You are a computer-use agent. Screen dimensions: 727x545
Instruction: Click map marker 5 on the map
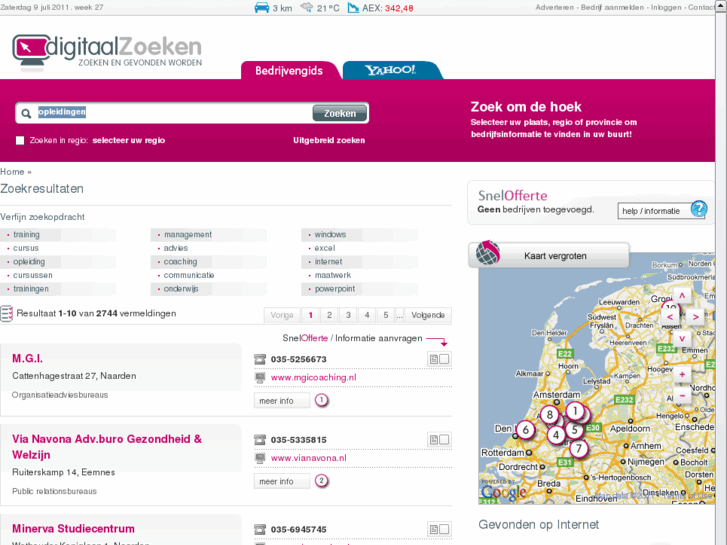pos(574,430)
